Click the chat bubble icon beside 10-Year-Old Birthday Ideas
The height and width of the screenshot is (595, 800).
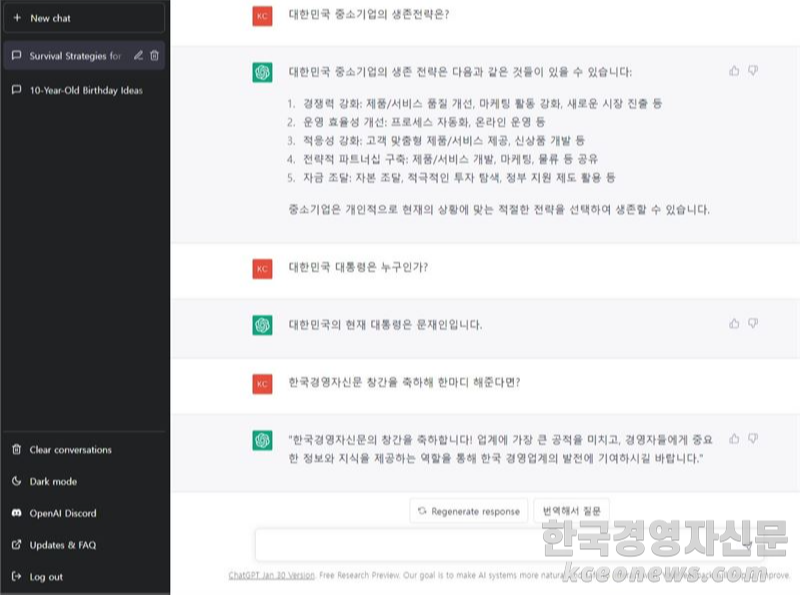coord(16,90)
